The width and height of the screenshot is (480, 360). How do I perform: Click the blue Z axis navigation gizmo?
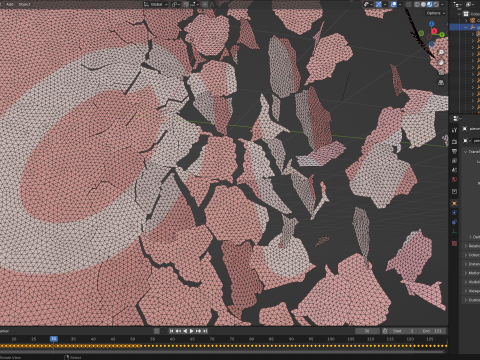[x=432, y=24]
